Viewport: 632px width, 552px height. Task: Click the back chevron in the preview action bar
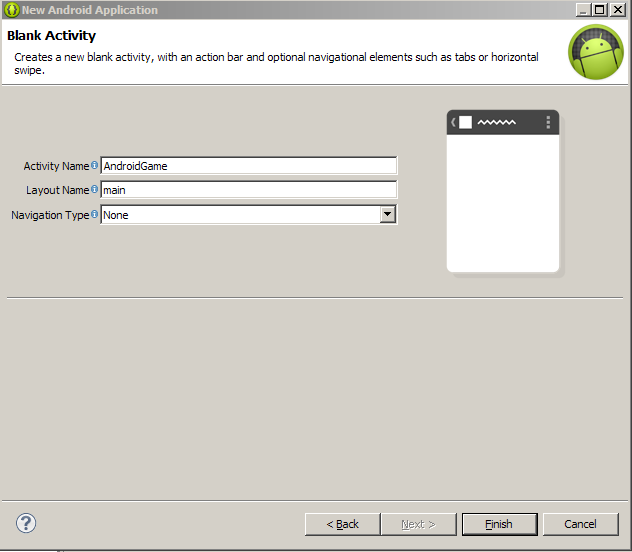[453, 122]
